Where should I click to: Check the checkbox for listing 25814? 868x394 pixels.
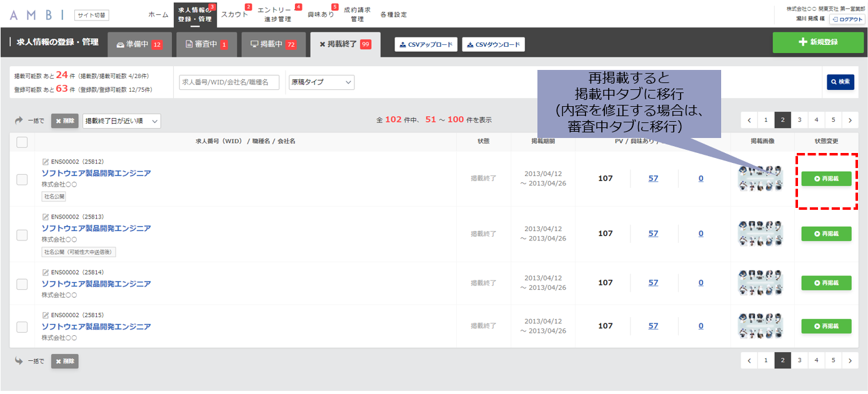pos(22,283)
